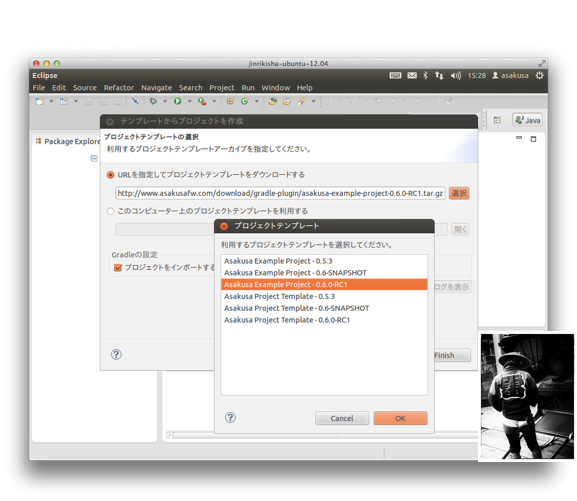Select Asakusa Example Project - 0.5.3
577x501 pixels.
(324, 261)
